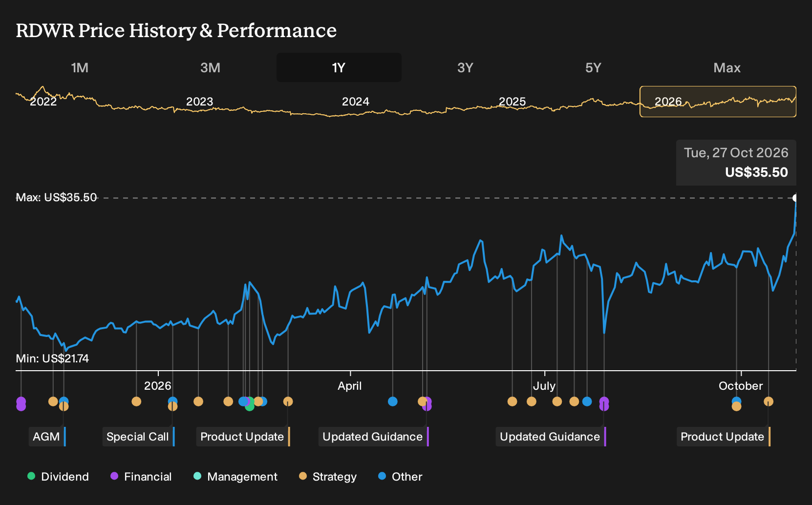Screen dimensions: 812x505
Task: Click the blue Other marker after July
Action: pos(587,401)
